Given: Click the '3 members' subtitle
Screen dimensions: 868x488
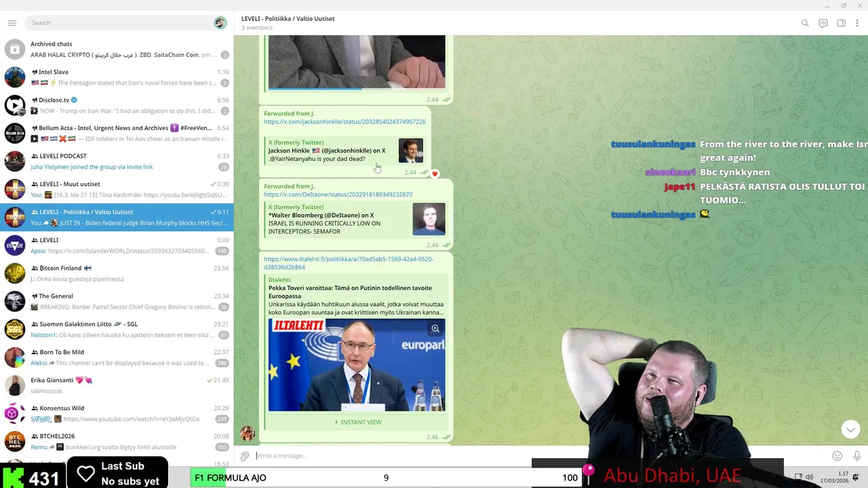Looking at the screenshot, I should pyautogui.click(x=257, y=28).
